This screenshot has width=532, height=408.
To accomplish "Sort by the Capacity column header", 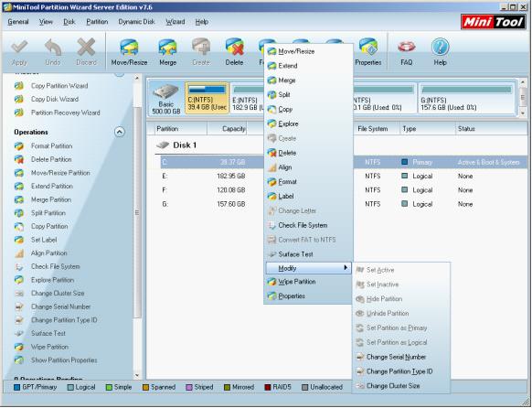I will point(227,129).
